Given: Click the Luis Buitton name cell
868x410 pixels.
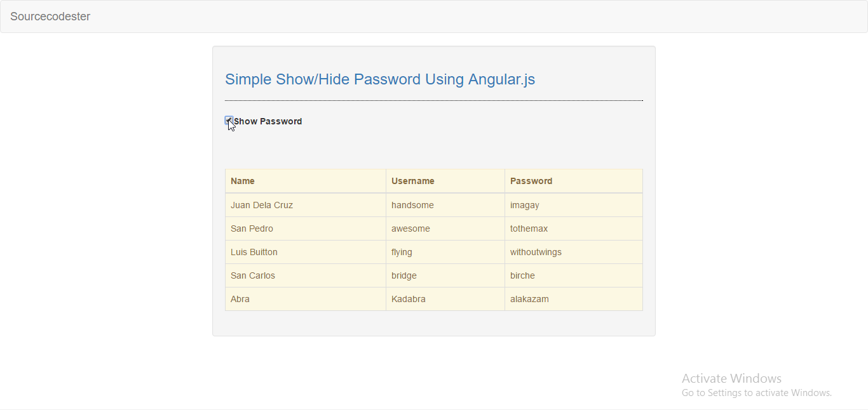Looking at the screenshot, I should click(306, 252).
